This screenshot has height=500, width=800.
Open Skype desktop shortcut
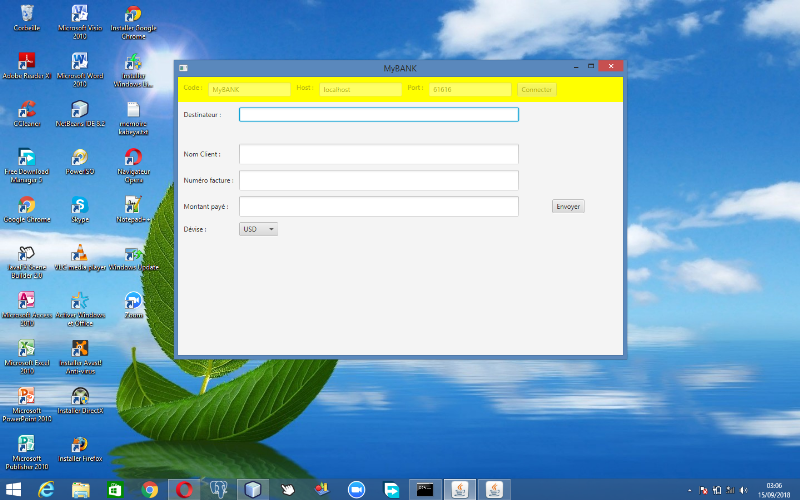pyautogui.click(x=80, y=206)
